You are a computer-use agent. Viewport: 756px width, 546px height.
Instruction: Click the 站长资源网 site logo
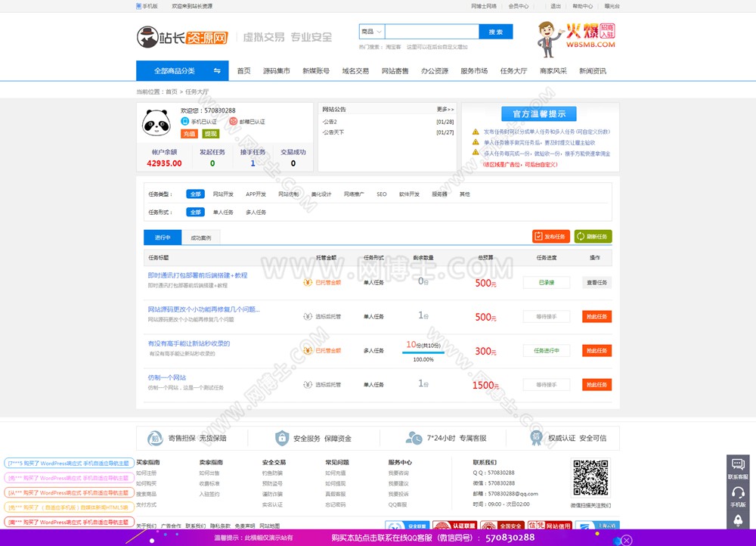[x=182, y=37]
